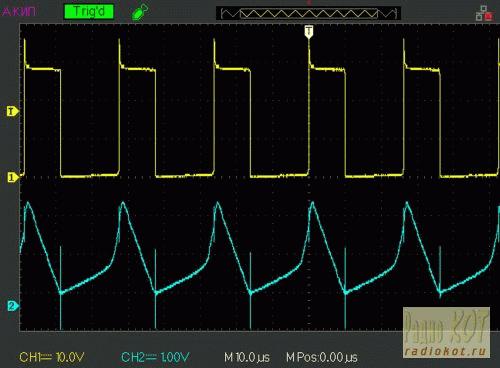Click the first cyan sawtooth peak

[28, 202]
